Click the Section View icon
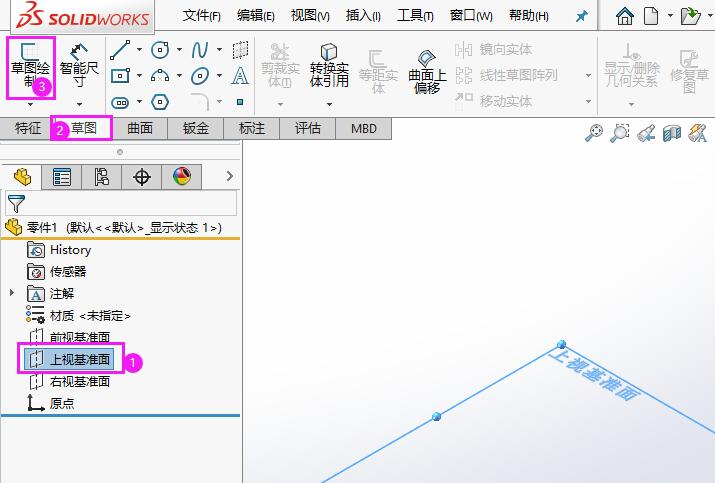The image size is (715, 483). pyautogui.click(x=672, y=133)
